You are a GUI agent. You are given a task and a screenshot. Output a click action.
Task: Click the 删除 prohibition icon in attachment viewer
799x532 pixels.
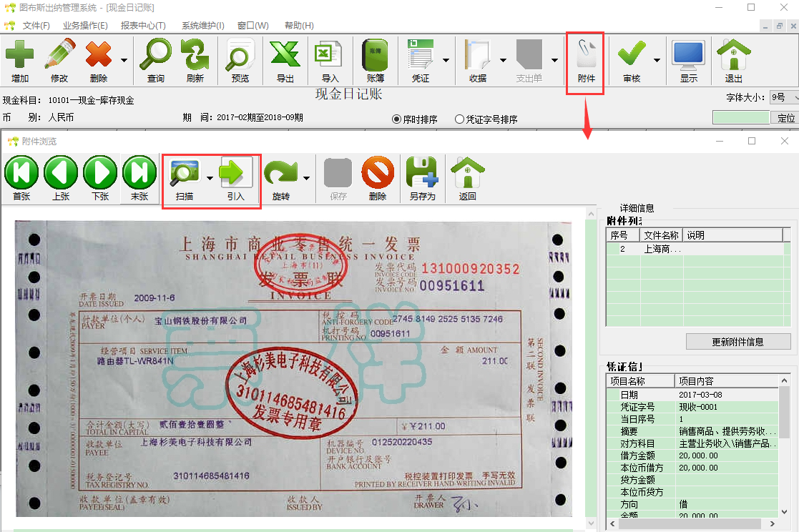378,172
